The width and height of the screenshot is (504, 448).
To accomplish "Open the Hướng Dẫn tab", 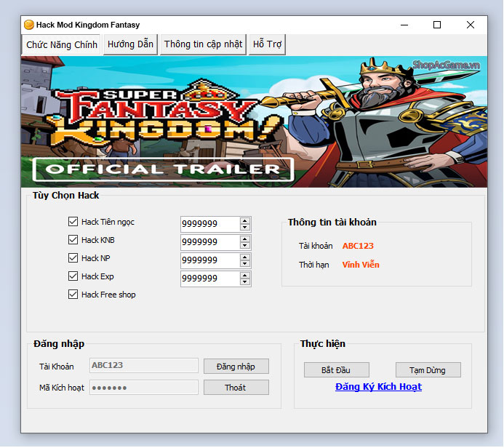I will click(130, 44).
